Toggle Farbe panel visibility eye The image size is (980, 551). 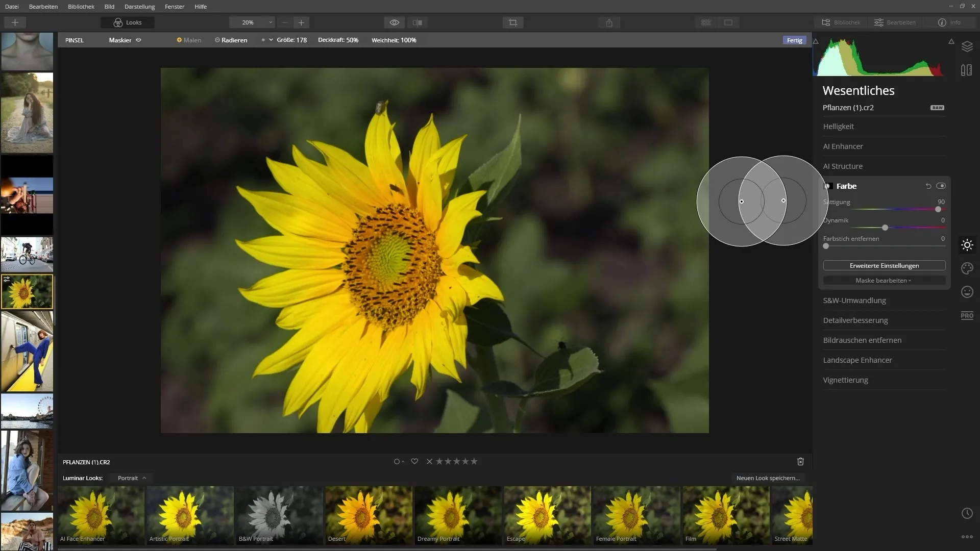coord(941,186)
